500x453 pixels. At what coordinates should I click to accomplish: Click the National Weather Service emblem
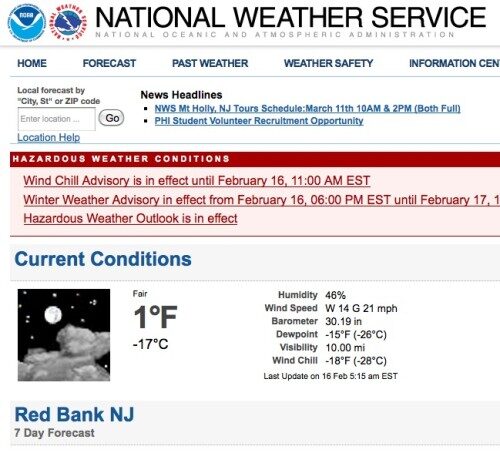68,23
